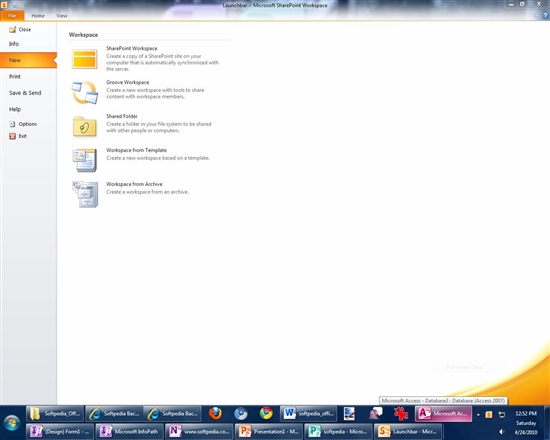The width and height of the screenshot is (550, 440).
Task: Open the first Softpedia Bac Internet Explorer item
Action: [x=114, y=414]
